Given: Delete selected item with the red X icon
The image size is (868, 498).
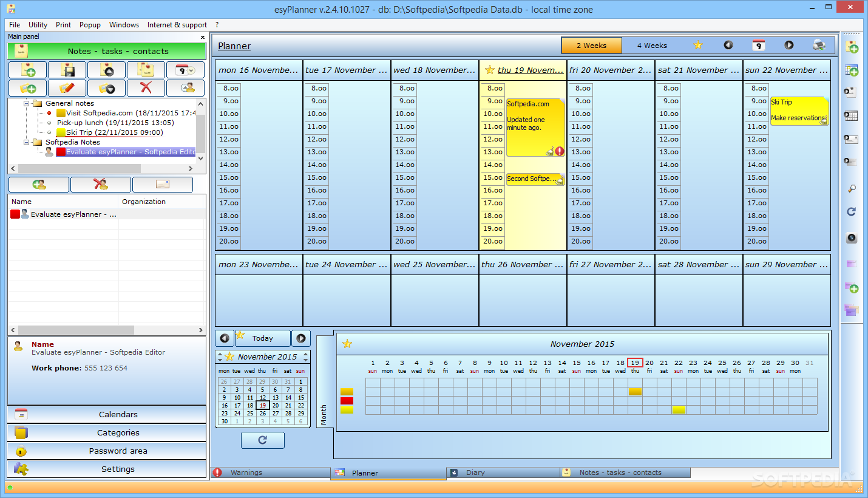Looking at the screenshot, I should pos(146,88).
